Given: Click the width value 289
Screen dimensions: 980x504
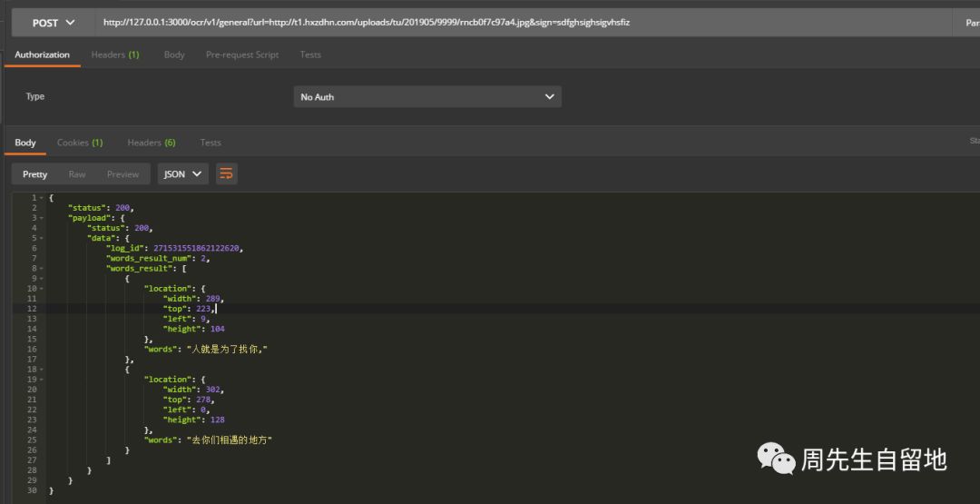Looking at the screenshot, I should [214, 299].
